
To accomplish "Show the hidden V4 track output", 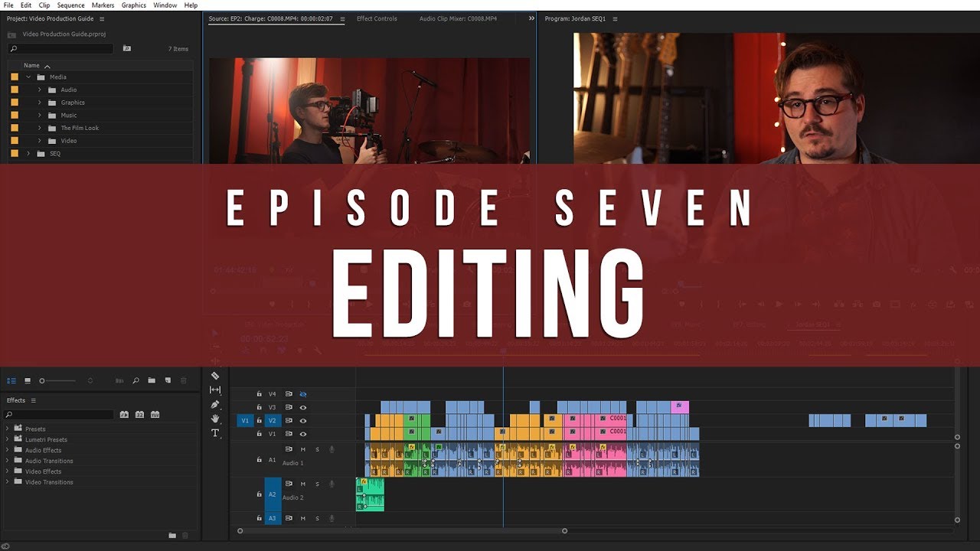I will point(303,394).
